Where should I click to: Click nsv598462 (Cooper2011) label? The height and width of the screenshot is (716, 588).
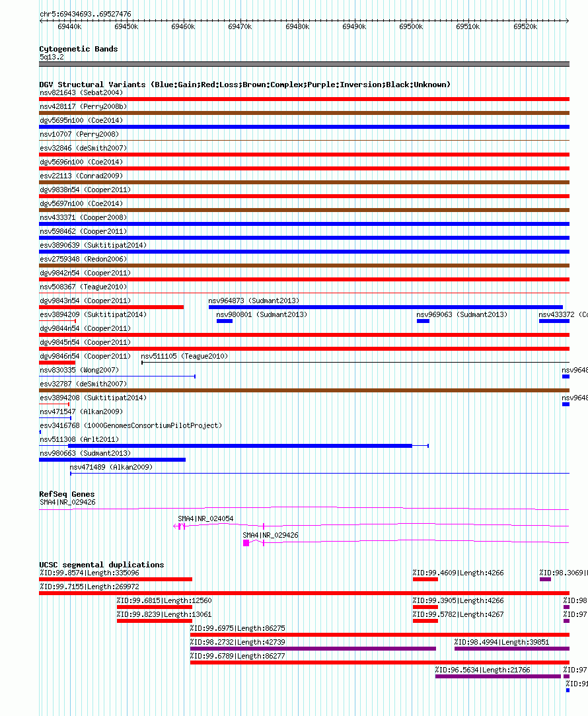pyautogui.click(x=83, y=232)
